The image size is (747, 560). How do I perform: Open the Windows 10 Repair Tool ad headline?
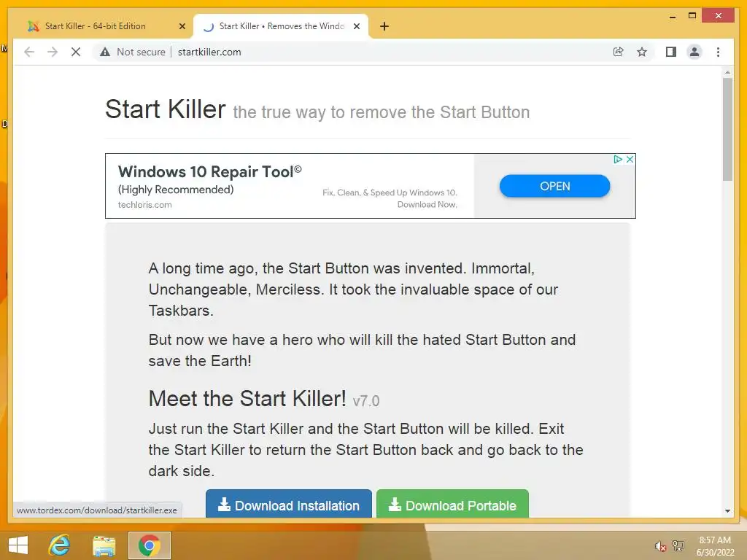point(209,171)
